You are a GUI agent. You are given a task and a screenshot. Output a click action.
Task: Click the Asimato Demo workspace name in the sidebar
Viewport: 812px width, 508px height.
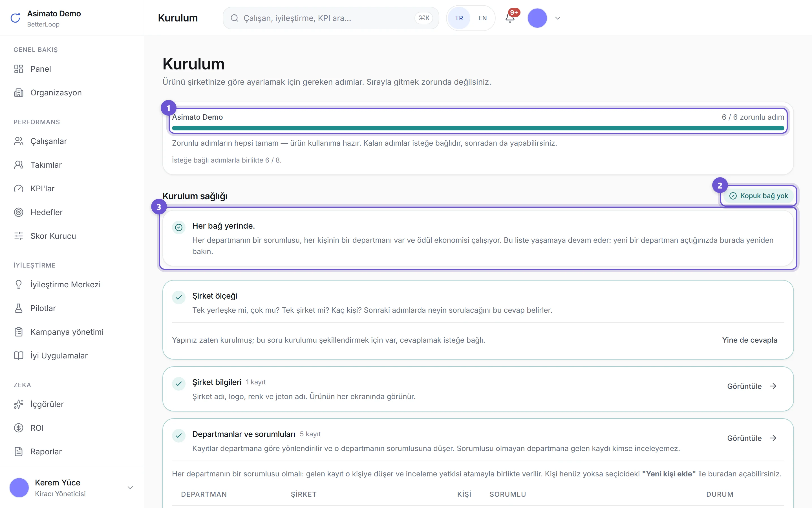tap(54, 14)
